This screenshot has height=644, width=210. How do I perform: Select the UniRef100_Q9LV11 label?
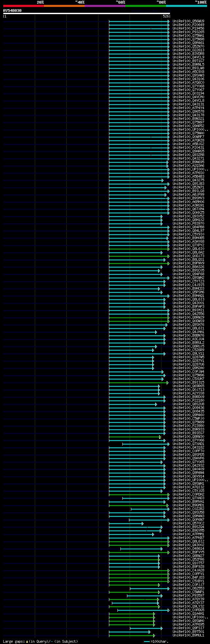click(x=188, y=353)
